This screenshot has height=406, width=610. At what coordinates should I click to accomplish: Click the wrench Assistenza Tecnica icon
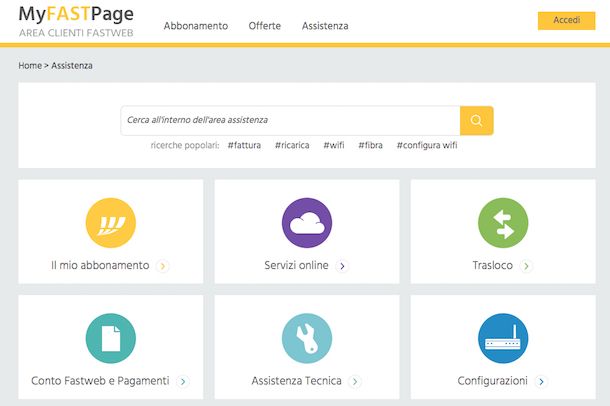(307, 338)
